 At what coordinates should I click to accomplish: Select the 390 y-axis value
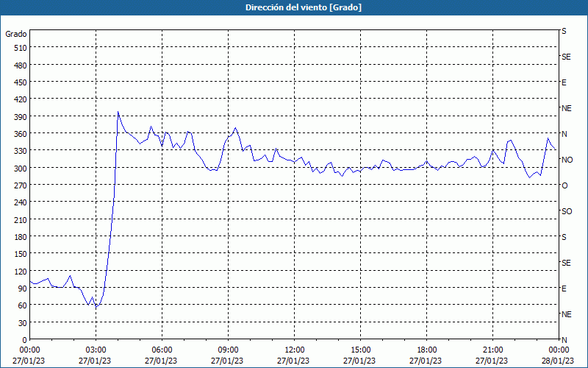21,117
